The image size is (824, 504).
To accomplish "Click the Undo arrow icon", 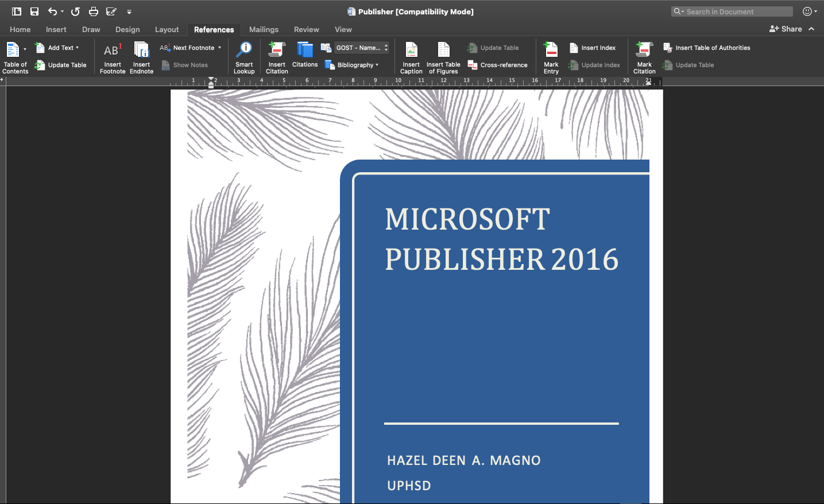I will point(52,11).
